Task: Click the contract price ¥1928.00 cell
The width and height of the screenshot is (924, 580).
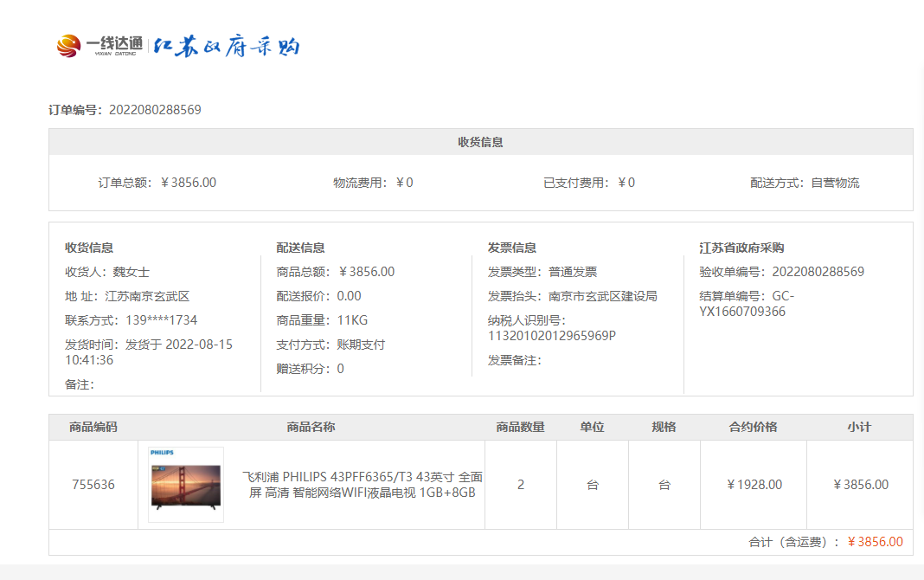Action: click(754, 485)
